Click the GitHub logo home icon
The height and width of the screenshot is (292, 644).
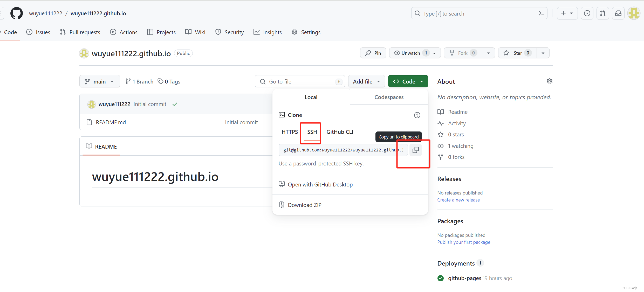point(16,13)
